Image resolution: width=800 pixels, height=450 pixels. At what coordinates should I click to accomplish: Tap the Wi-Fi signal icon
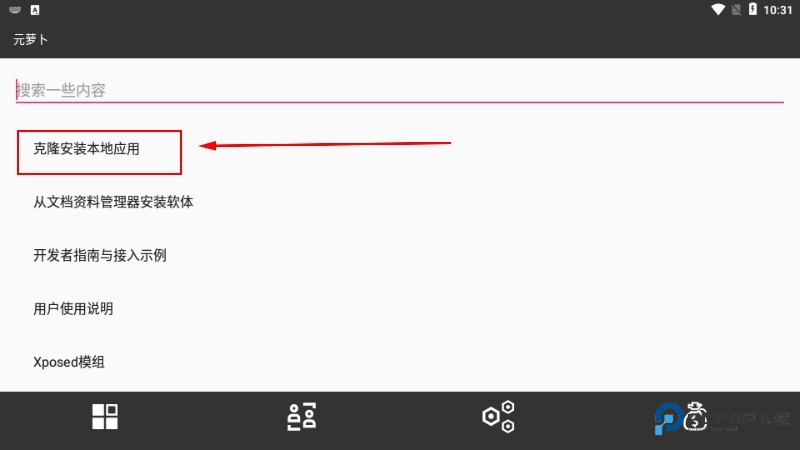[718, 9]
